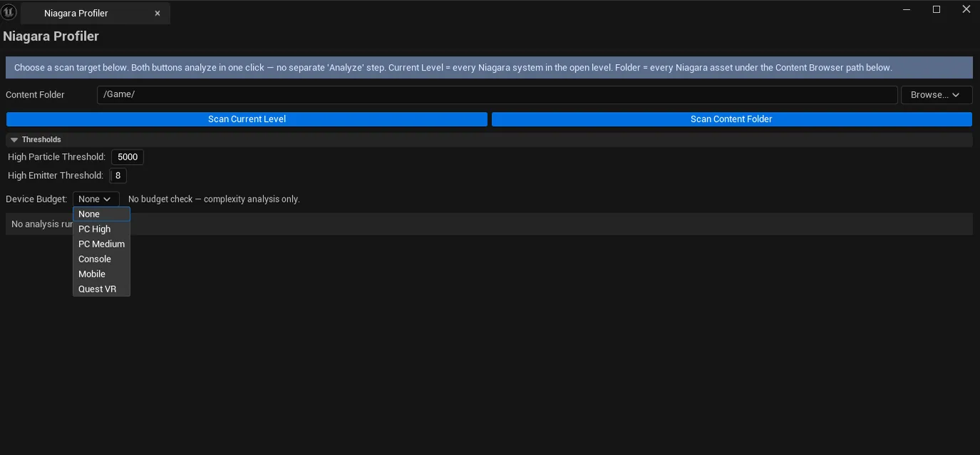This screenshot has width=980, height=455.
Task: Click the High Particle Threshold value
Action: coord(128,157)
